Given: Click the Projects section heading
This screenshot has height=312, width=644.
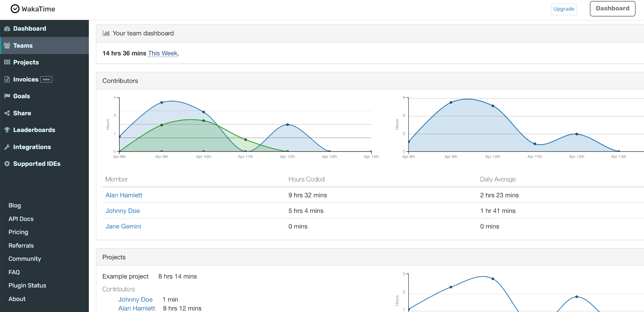Looking at the screenshot, I should (x=114, y=257).
